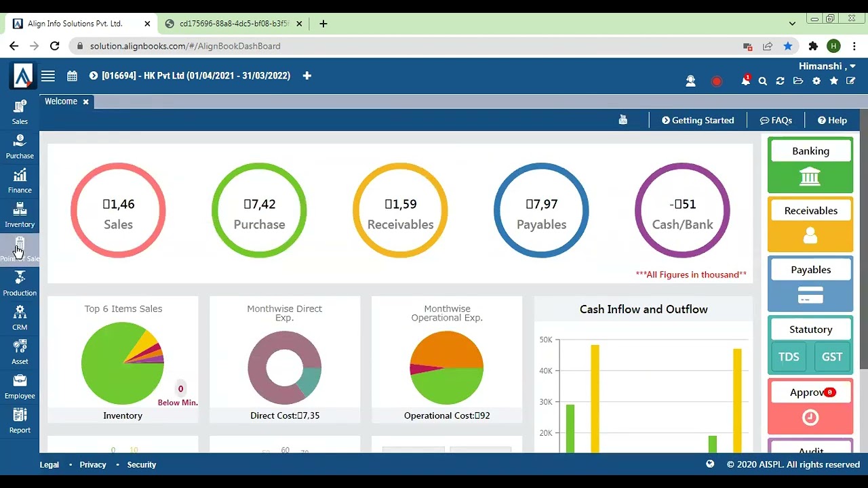Open the Security footer link
868x488 pixels.
coord(142,465)
